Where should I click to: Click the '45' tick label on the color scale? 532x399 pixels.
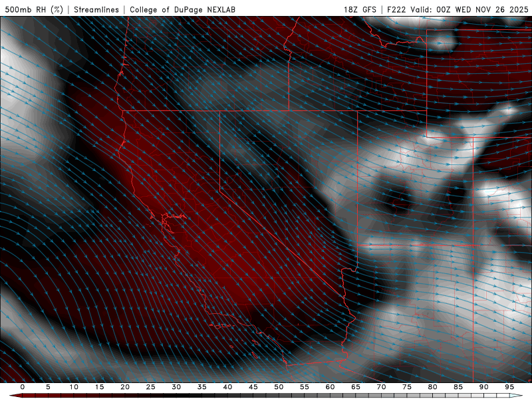253,387
